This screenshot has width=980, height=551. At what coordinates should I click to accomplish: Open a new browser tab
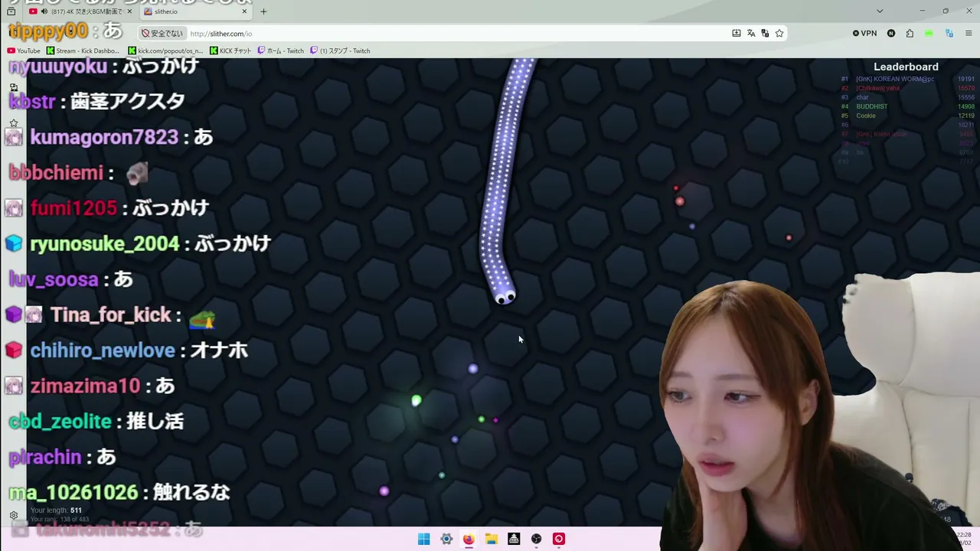263,11
